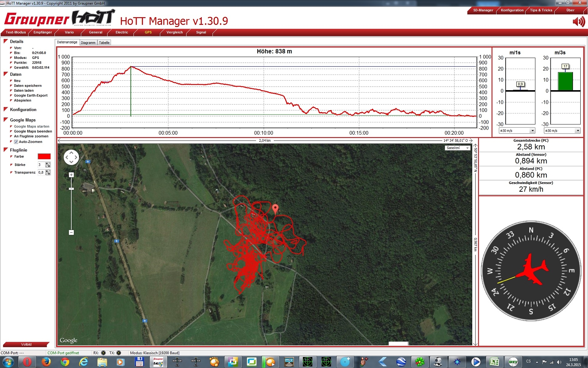Open the Vario menu tab
This screenshot has width=588, height=368.
point(69,32)
